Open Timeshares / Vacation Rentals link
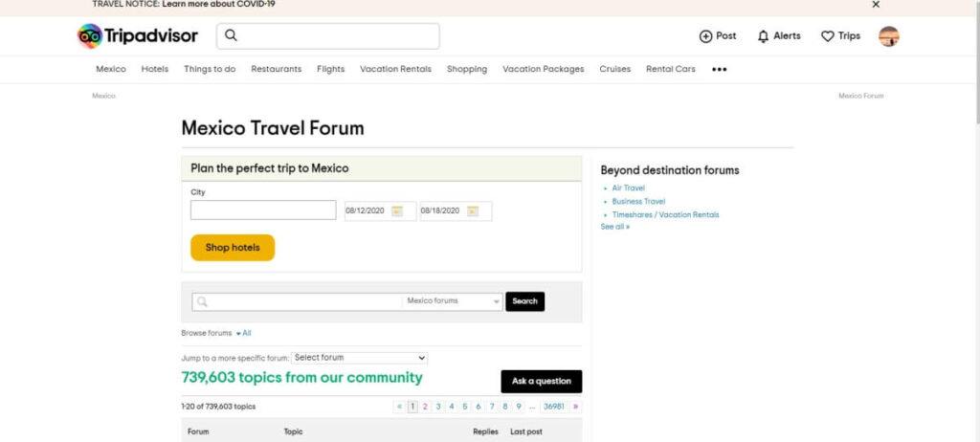This screenshot has width=980, height=442. click(x=666, y=214)
